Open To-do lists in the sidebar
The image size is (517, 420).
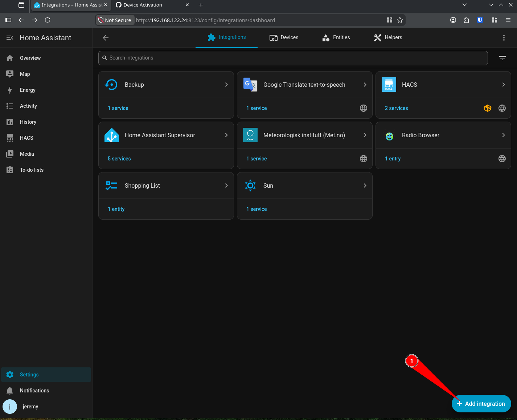click(46, 170)
